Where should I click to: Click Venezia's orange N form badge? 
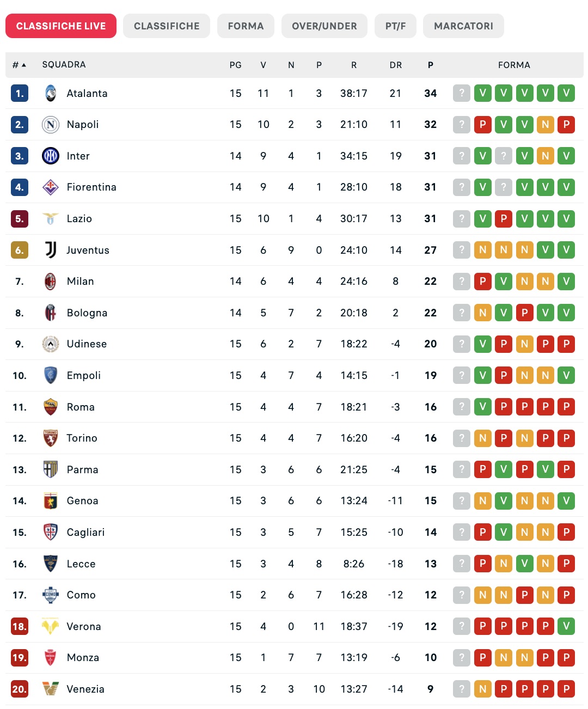483,689
